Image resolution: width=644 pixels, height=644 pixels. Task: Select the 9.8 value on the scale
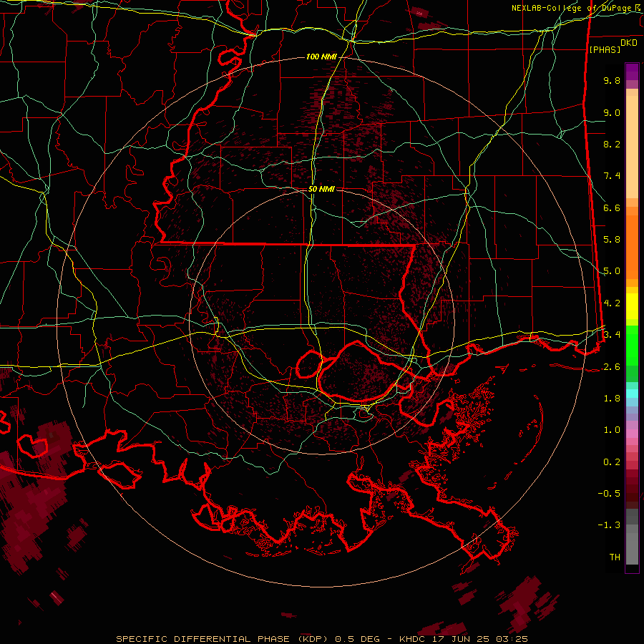612,80
